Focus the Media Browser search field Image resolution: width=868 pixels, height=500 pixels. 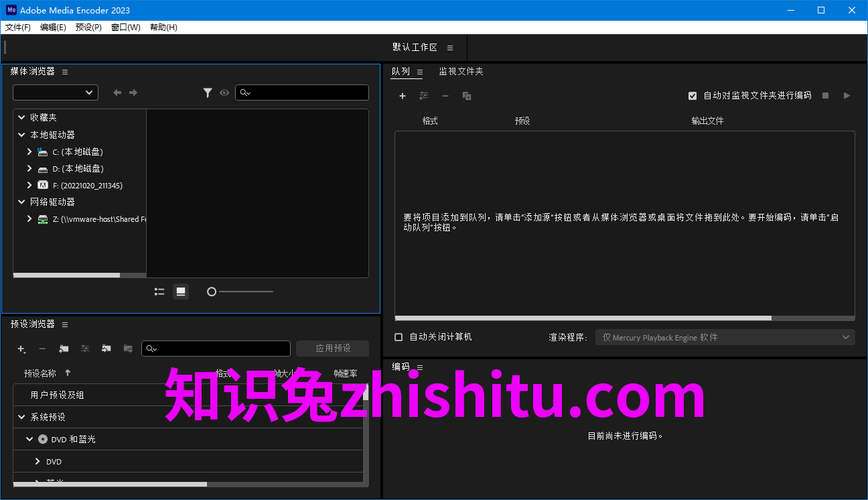302,92
